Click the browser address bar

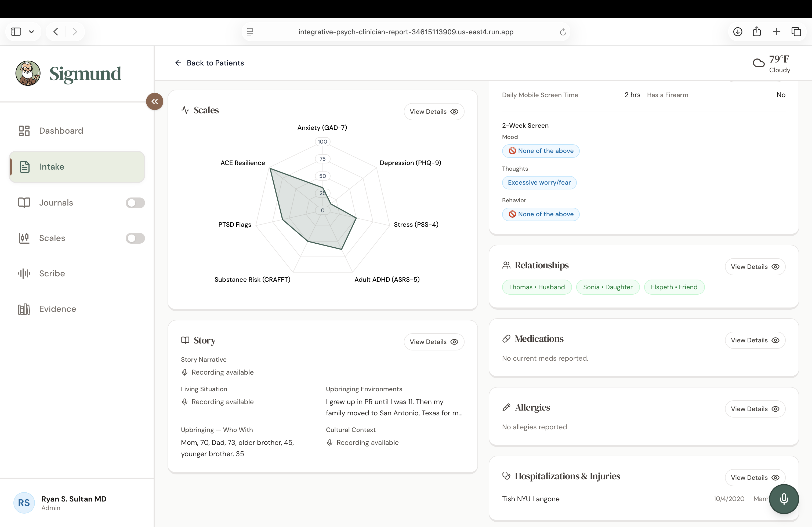[x=406, y=32]
